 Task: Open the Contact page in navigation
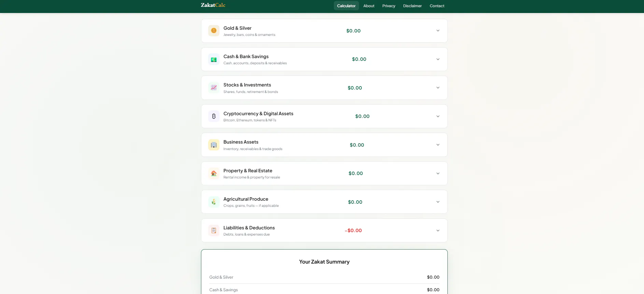437,6
